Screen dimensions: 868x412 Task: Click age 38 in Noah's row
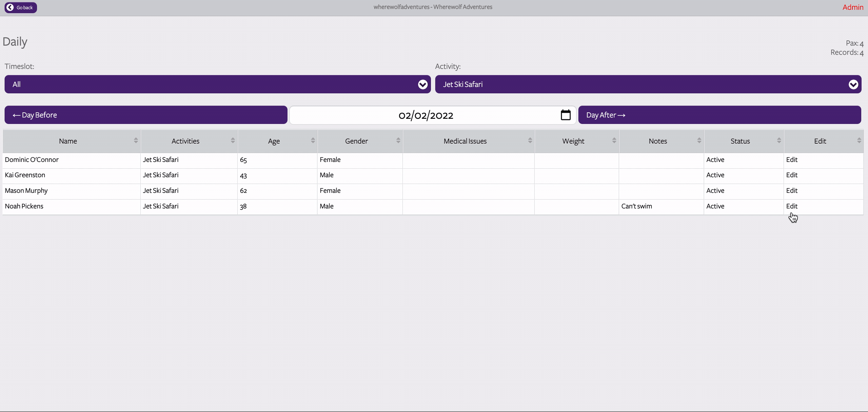click(x=243, y=206)
